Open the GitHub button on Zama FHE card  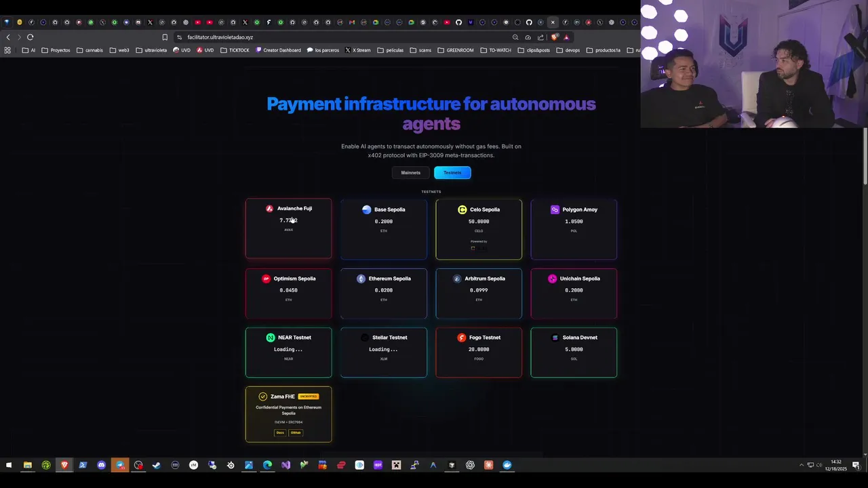pos(296,432)
